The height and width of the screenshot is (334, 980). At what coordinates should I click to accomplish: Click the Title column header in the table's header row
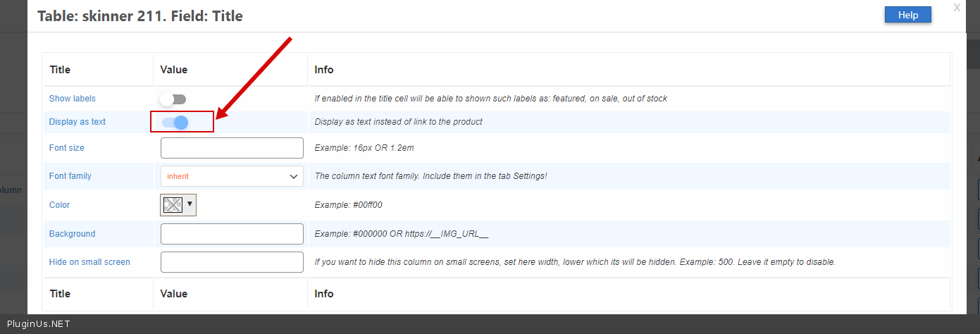[61, 70]
